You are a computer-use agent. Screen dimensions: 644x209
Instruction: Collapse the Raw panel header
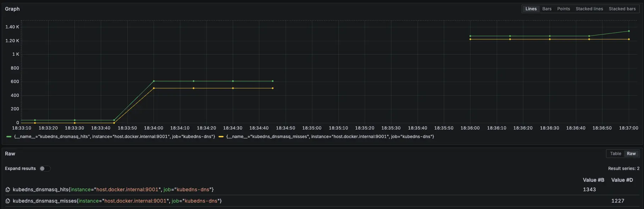[x=10, y=154]
